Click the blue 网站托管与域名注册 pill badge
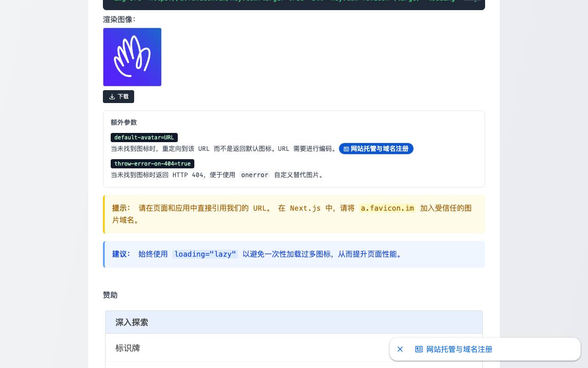Image resolution: width=588 pixels, height=368 pixels. pyautogui.click(x=376, y=149)
